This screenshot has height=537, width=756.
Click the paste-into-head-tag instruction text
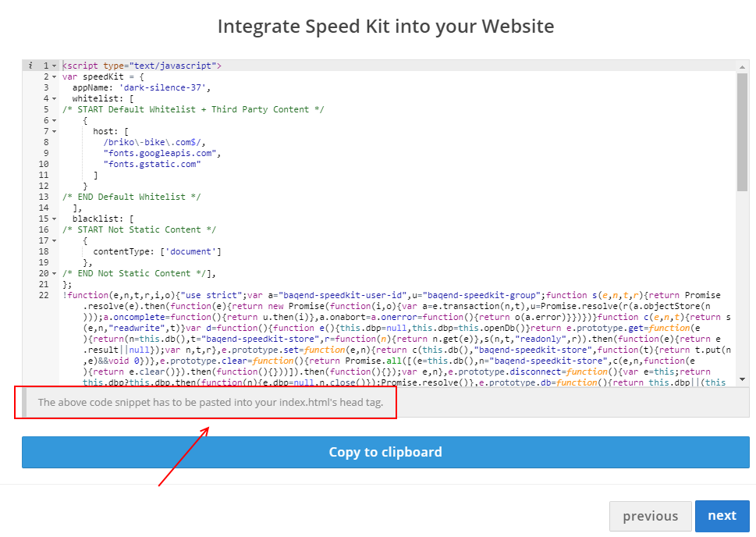point(210,403)
